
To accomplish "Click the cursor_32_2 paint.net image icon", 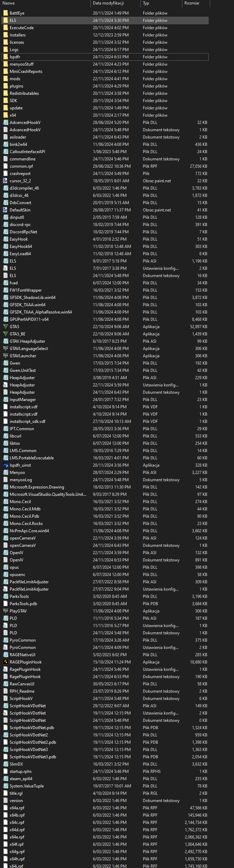I will tap(5, 181).
